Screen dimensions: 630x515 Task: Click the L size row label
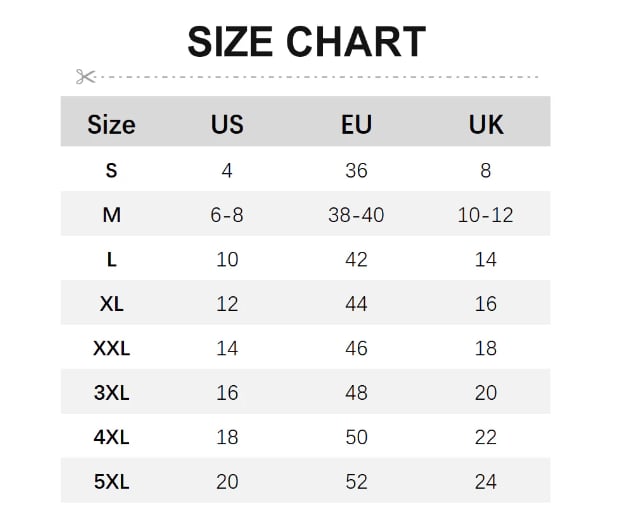point(111,260)
